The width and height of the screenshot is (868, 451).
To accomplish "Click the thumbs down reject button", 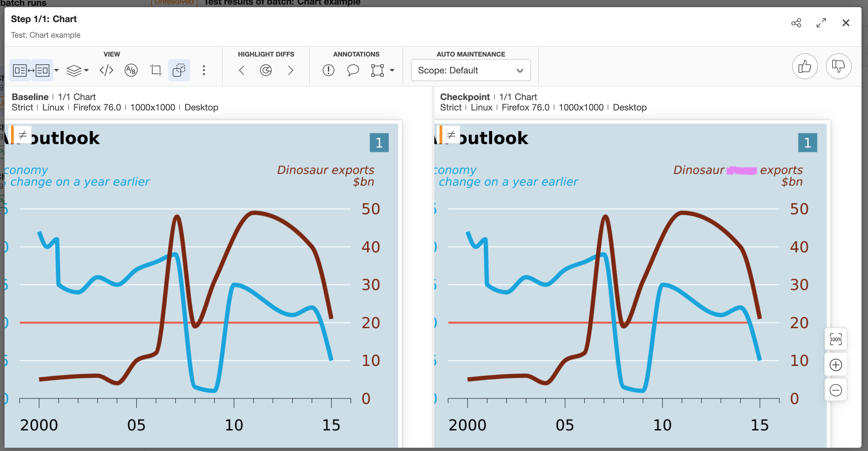I will pos(838,67).
